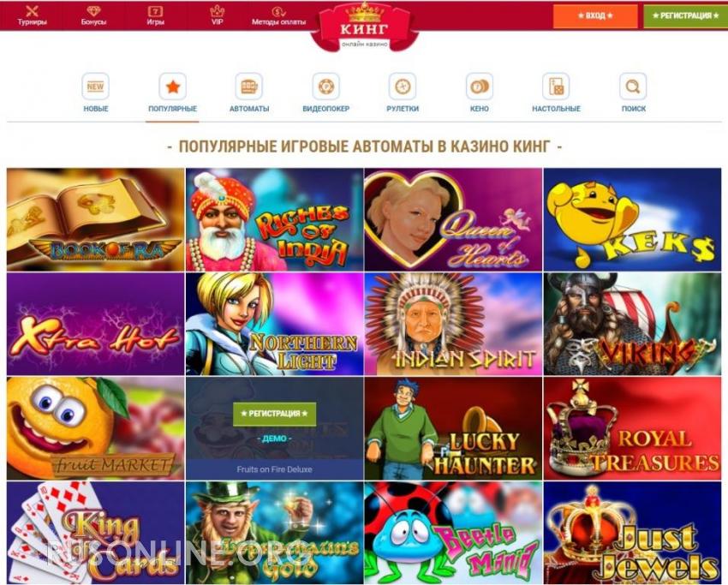Image resolution: width=728 pixels, height=585 pixels.
Task: Click the orange Вход login button
Action: [x=595, y=15]
